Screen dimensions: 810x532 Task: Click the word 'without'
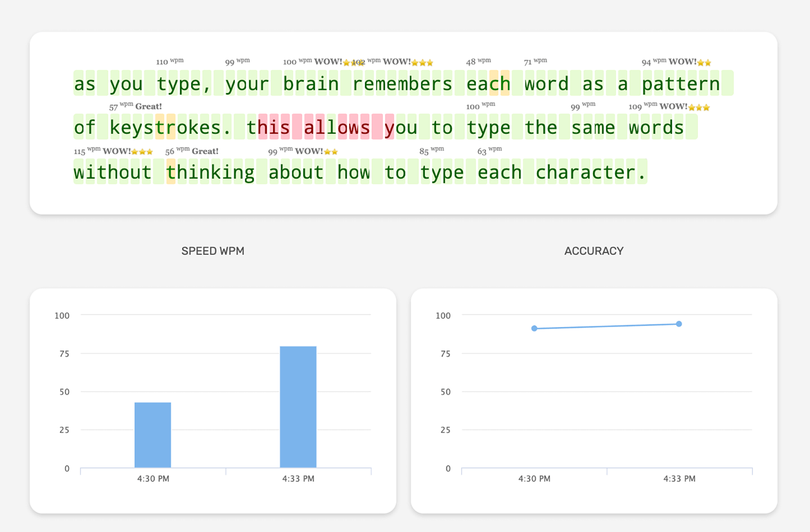(x=112, y=172)
